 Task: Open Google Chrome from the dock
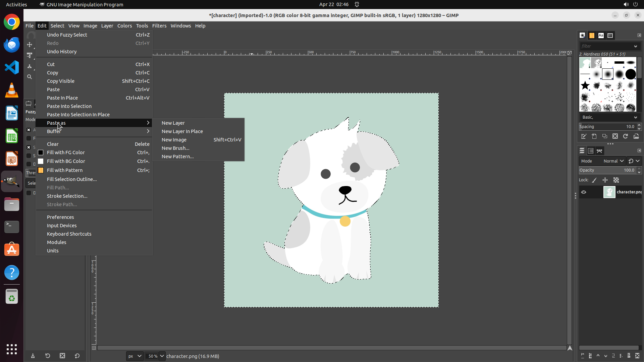click(12, 22)
